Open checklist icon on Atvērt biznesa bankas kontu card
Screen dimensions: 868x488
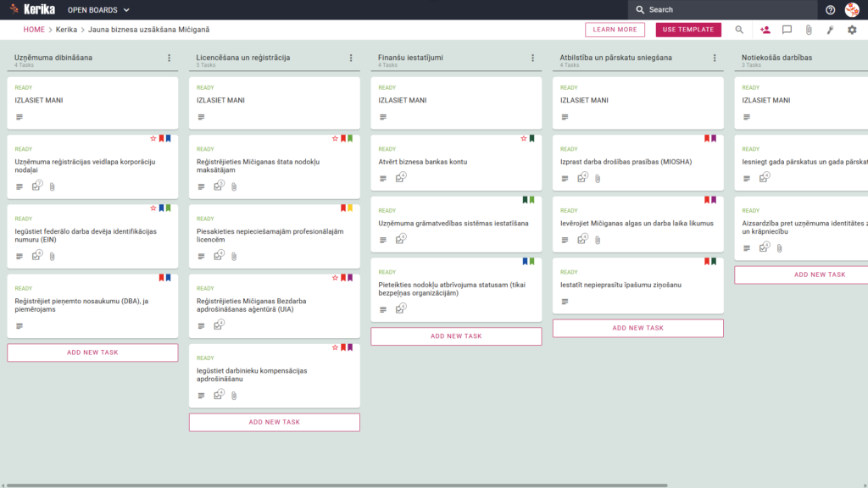click(400, 178)
